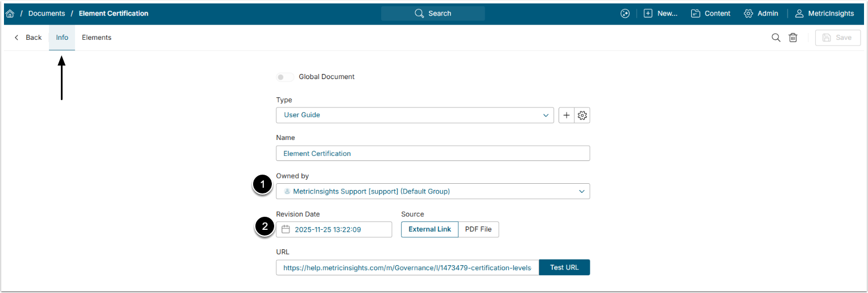Open the calendar icon in Revision Date
Image resolution: width=868 pixels, height=293 pixels.
pyautogui.click(x=286, y=230)
